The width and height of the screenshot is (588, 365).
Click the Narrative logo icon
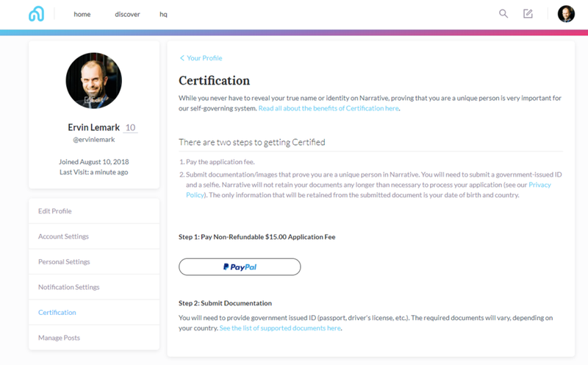point(36,14)
